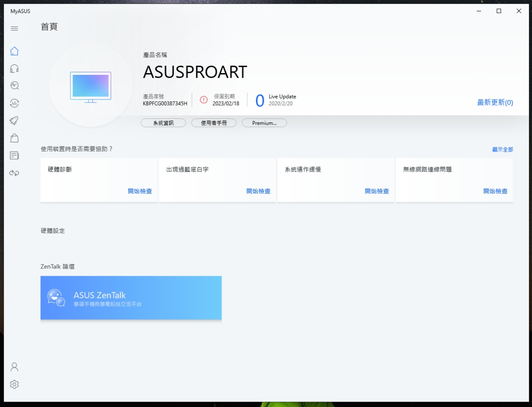Open the ASUS ZenTalk banner
This screenshot has height=407, width=532.
(x=131, y=298)
